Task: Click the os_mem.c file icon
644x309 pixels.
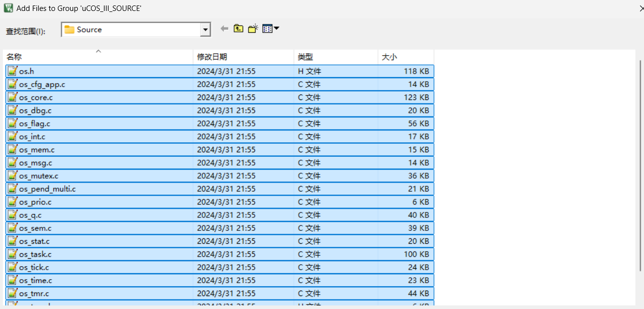Action: pos(12,149)
